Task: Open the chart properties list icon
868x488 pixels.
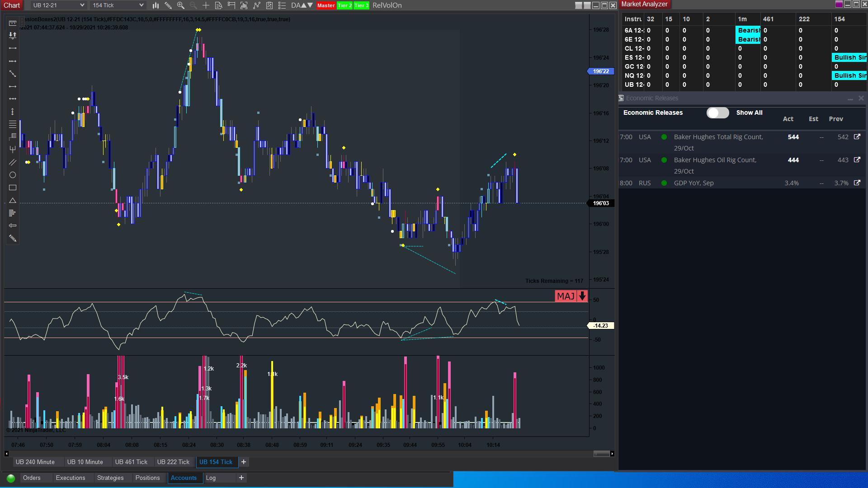Action: (282, 5)
